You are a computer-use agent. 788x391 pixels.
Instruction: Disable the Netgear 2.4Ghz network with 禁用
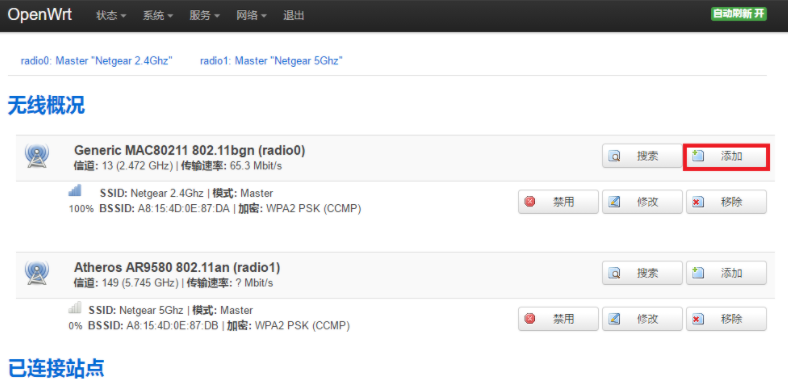click(x=558, y=202)
